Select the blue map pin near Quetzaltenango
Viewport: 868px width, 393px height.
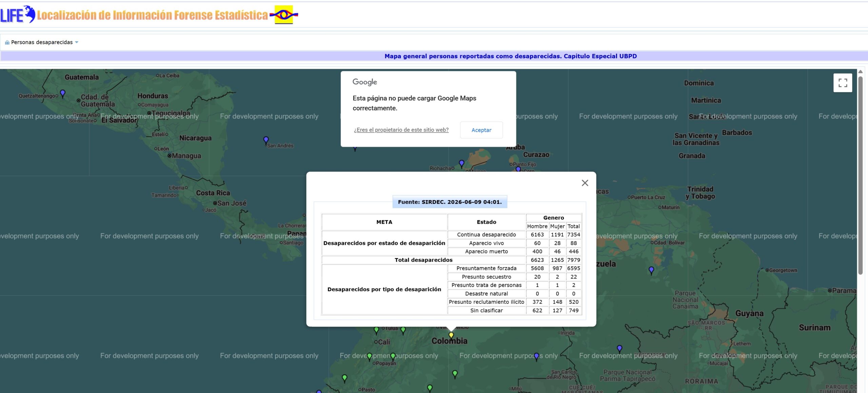(63, 93)
